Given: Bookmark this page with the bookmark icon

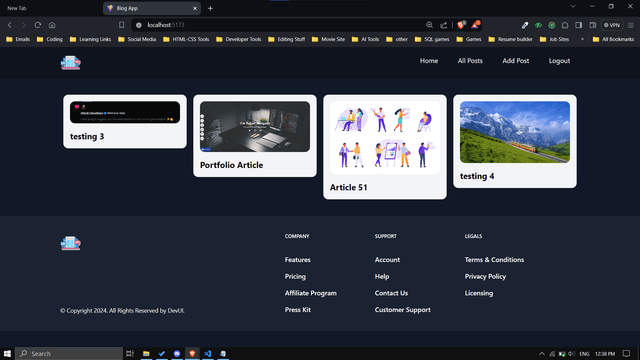Looking at the screenshot, I should (121, 25).
